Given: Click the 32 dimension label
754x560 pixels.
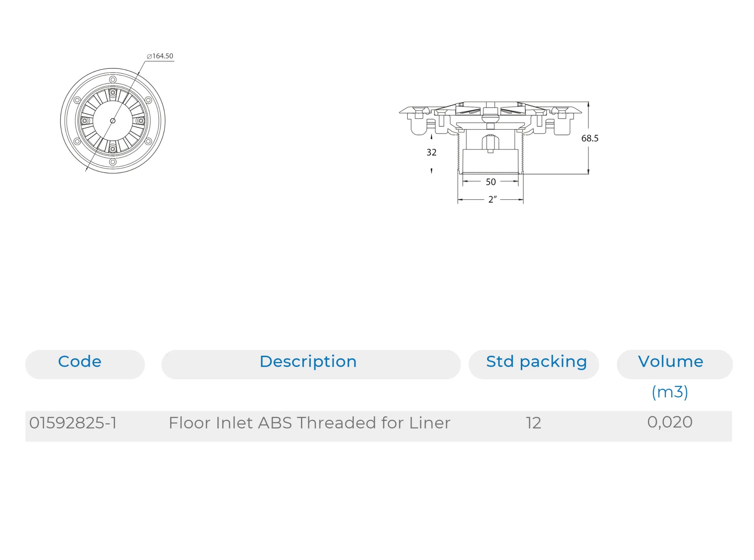Looking at the screenshot, I should point(431,153).
